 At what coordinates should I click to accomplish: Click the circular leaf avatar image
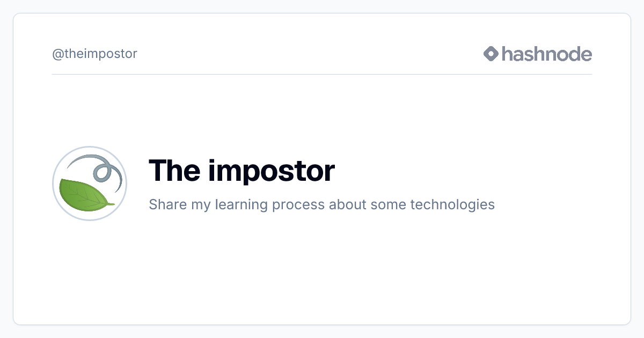point(90,183)
